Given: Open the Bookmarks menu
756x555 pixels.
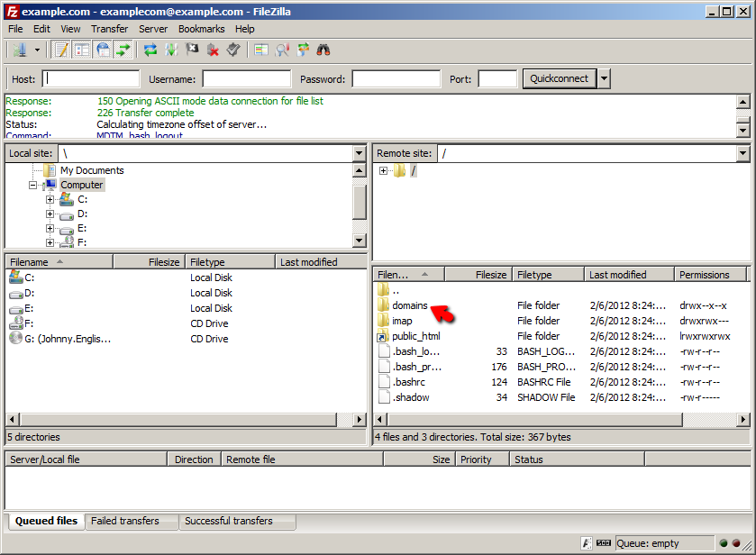Looking at the screenshot, I should click(201, 29).
